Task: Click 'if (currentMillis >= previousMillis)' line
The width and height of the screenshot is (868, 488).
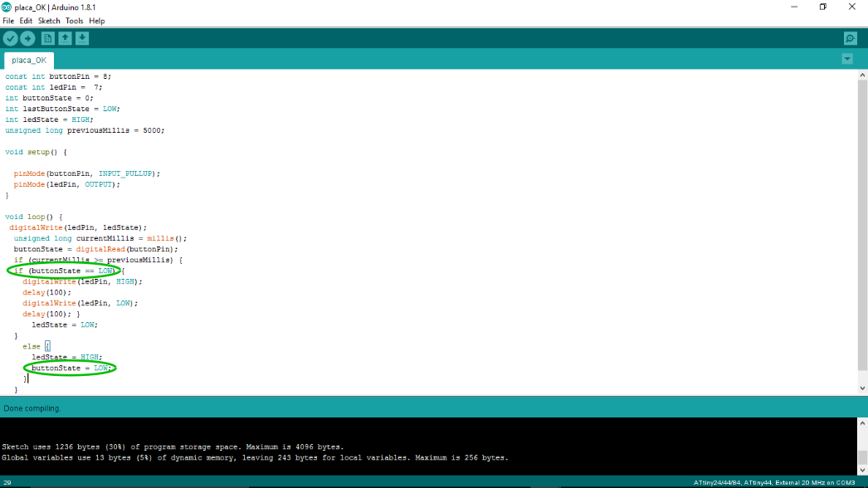Action: (x=98, y=261)
